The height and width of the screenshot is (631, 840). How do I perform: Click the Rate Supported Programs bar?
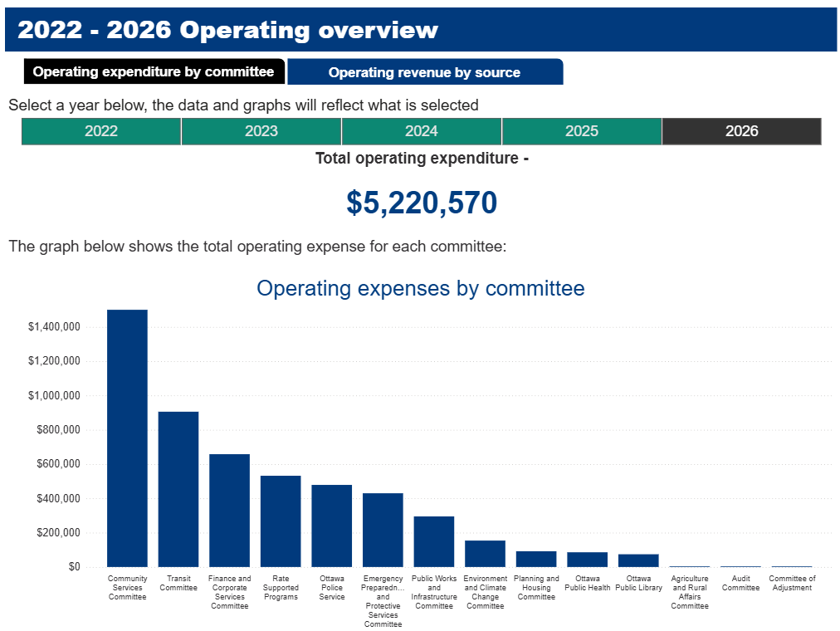point(281,521)
